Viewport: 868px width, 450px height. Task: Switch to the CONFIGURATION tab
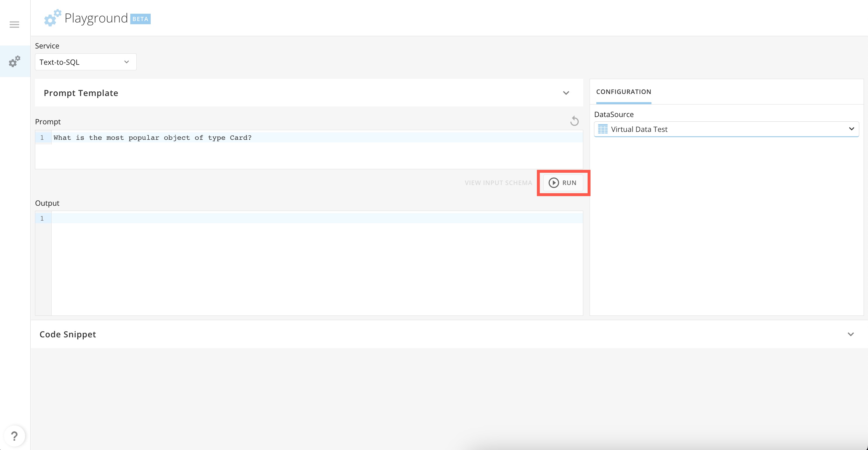pos(623,92)
